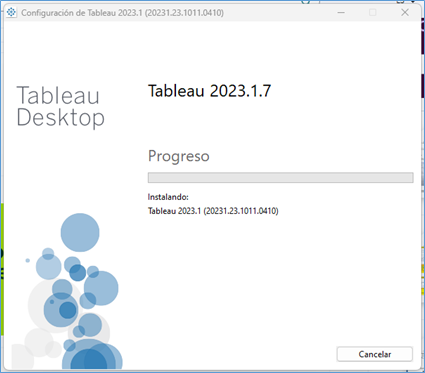Click the medium blue bubble on cluster's right
The height and width of the screenshot is (373, 425).
101,288
